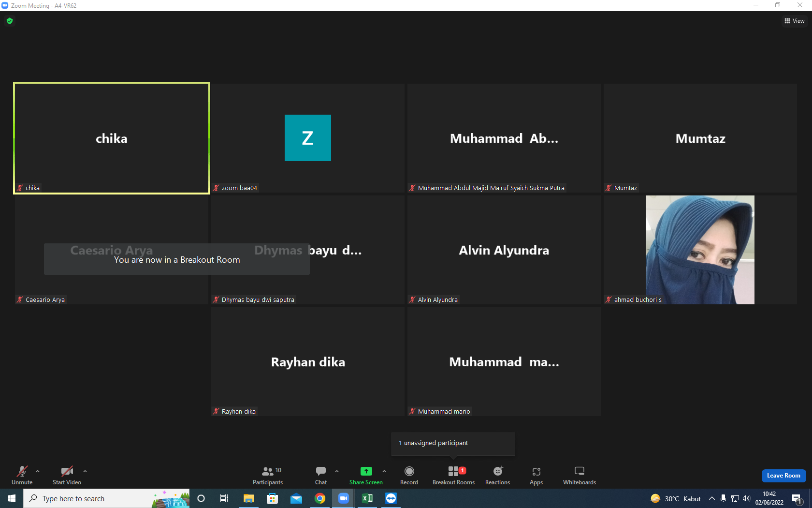Open the Apps panel

(536, 475)
